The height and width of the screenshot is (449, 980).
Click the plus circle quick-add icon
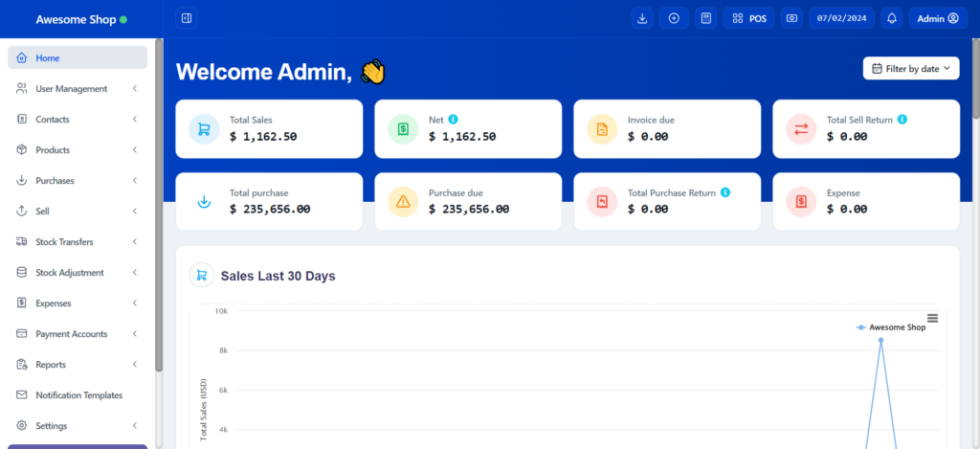[674, 18]
